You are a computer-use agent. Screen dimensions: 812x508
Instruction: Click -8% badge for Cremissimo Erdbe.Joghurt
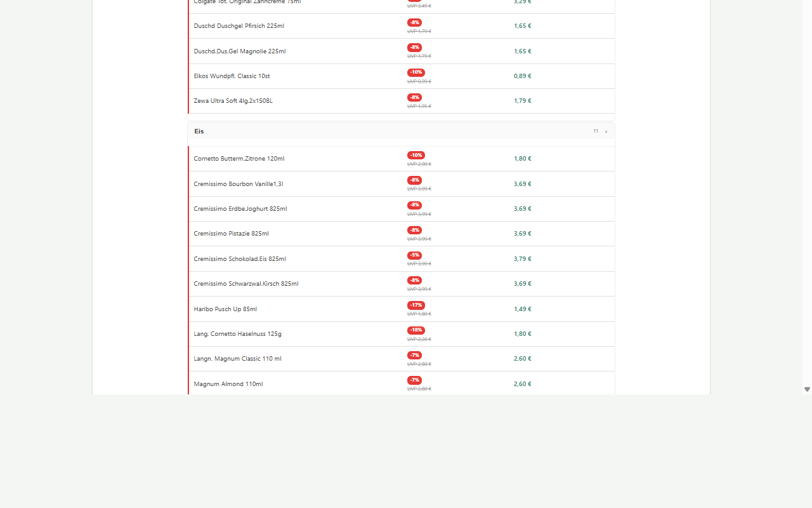[414, 205]
